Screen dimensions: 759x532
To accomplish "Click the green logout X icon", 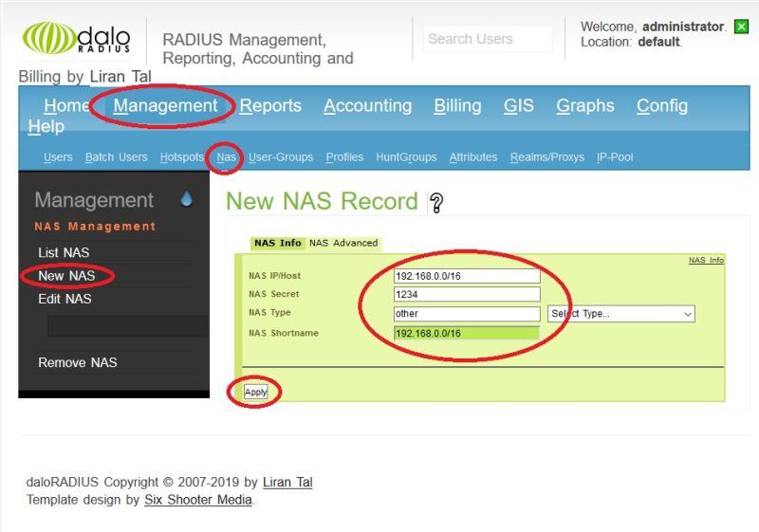I will tap(741, 27).
